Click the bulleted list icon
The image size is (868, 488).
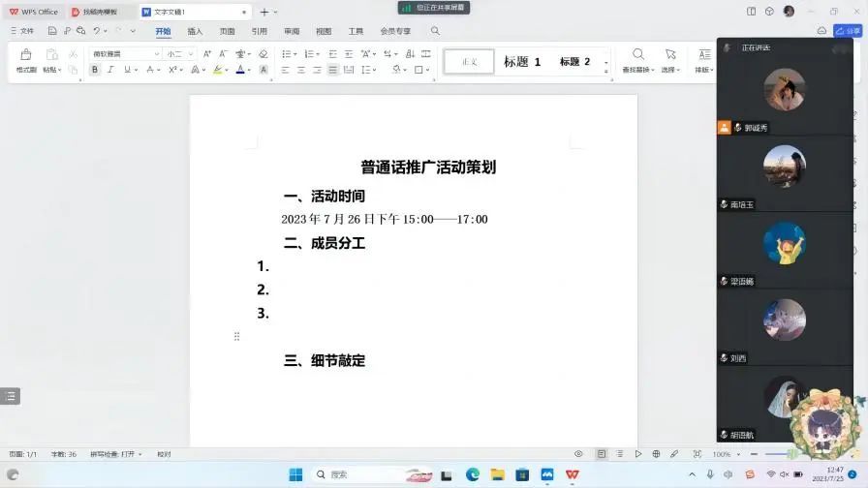click(288, 54)
